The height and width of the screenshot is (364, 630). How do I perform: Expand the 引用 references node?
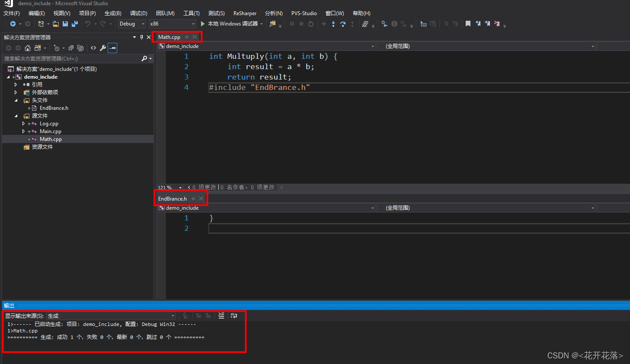(x=16, y=85)
